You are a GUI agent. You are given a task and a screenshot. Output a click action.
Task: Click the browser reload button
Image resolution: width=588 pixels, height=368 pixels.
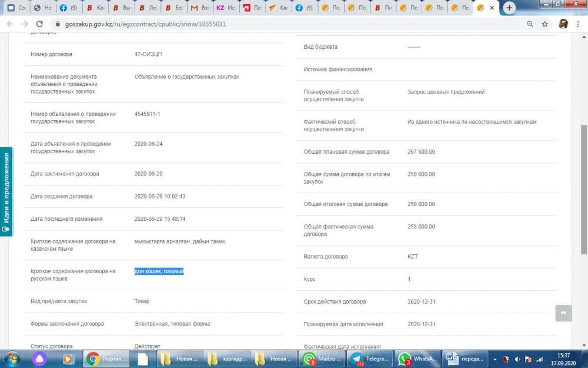(39, 24)
